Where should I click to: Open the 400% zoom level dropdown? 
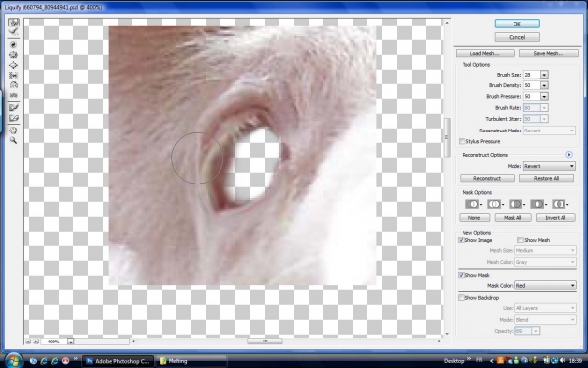point(71,342)
